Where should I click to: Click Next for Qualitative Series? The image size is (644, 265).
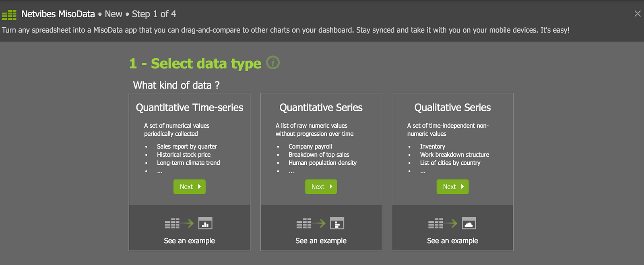453,186
